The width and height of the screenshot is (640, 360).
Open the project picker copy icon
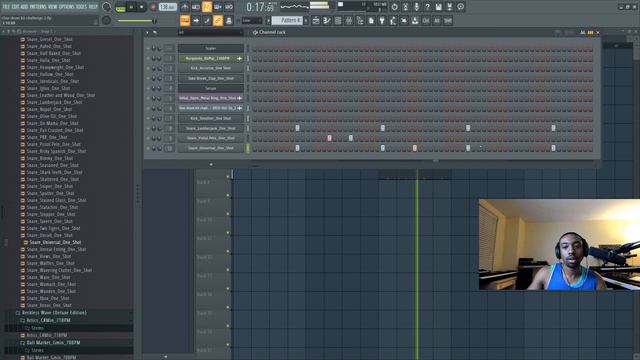[x=371, y=20]
